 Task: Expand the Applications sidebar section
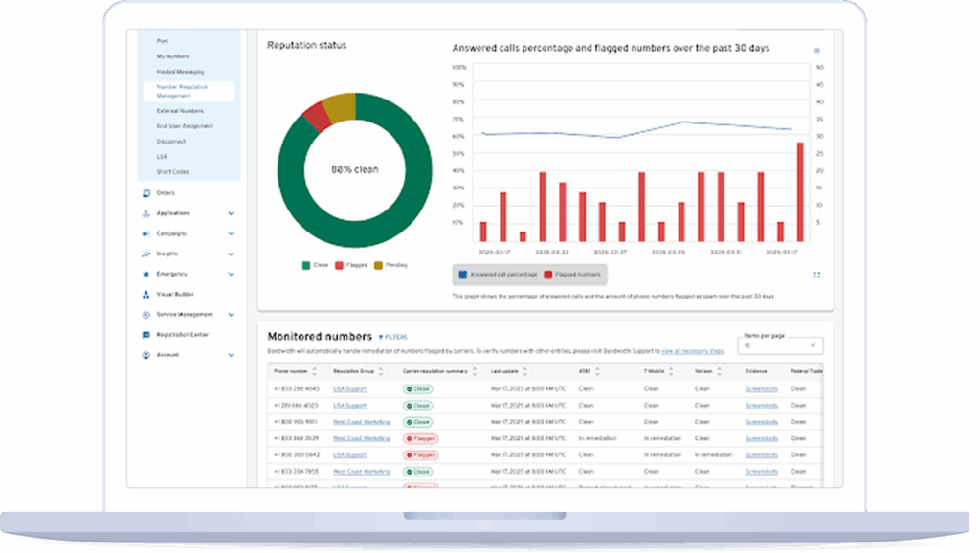[x=231, y=213]
